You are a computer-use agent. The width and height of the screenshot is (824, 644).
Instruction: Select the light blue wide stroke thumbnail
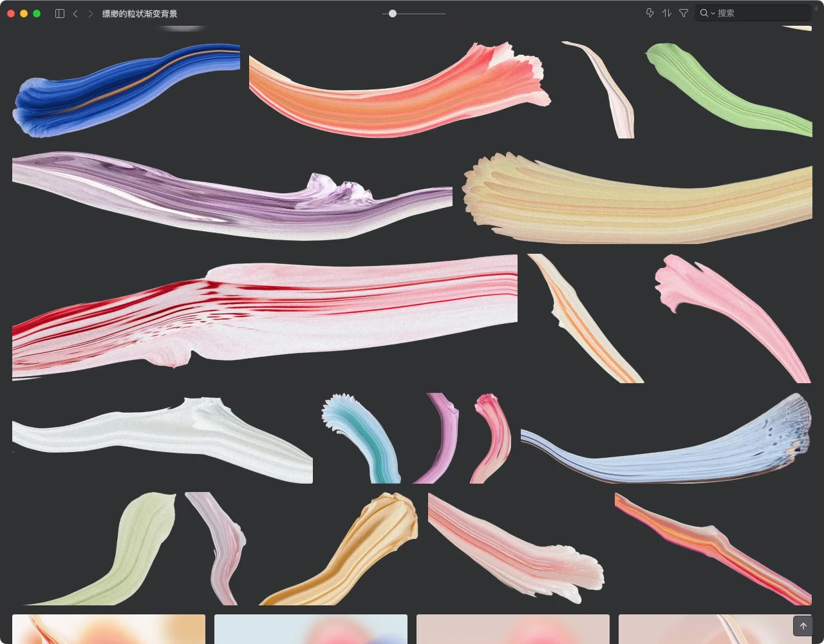click(666, 439)
